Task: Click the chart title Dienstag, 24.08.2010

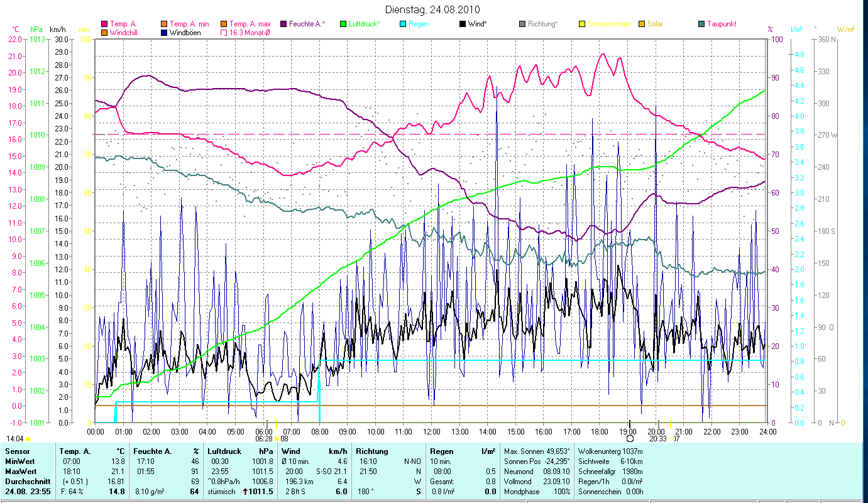Action: [x=434, y=9]
